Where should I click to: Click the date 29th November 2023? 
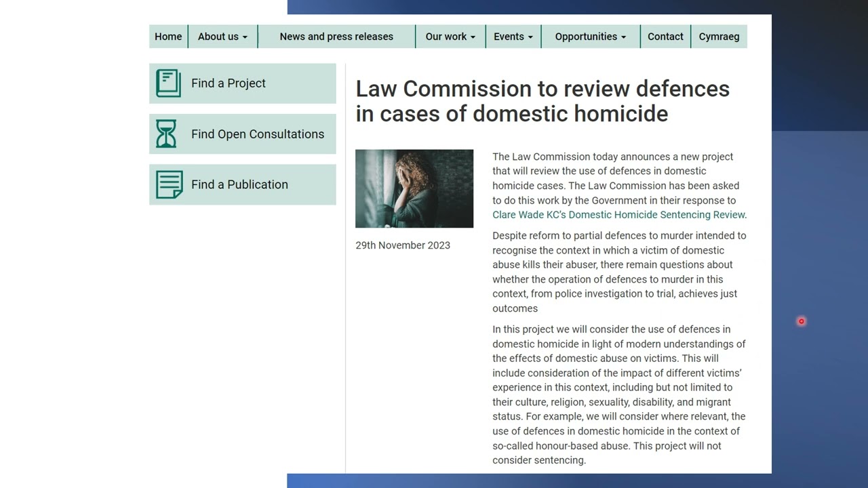[x=403, y=245]
